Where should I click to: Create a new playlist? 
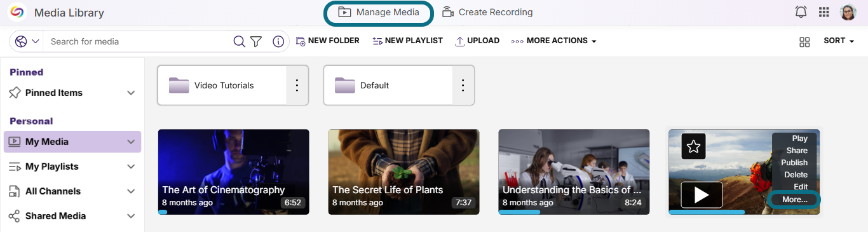(x=407, y=41)
